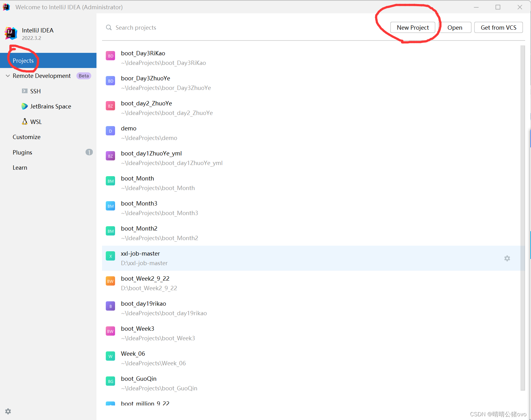Click the BM icon for boot_Month3

110,206
